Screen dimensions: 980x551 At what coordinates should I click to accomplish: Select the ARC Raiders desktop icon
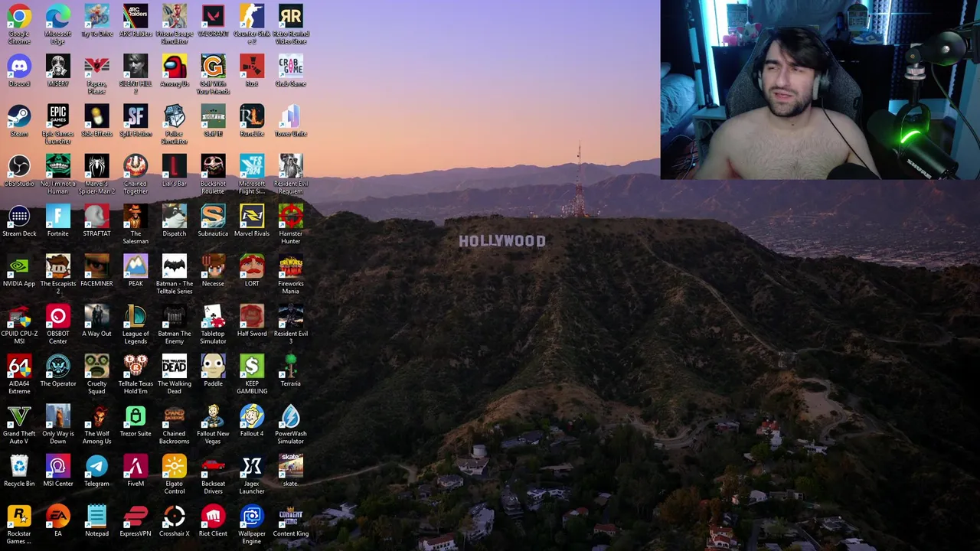[x=136, y=16]
